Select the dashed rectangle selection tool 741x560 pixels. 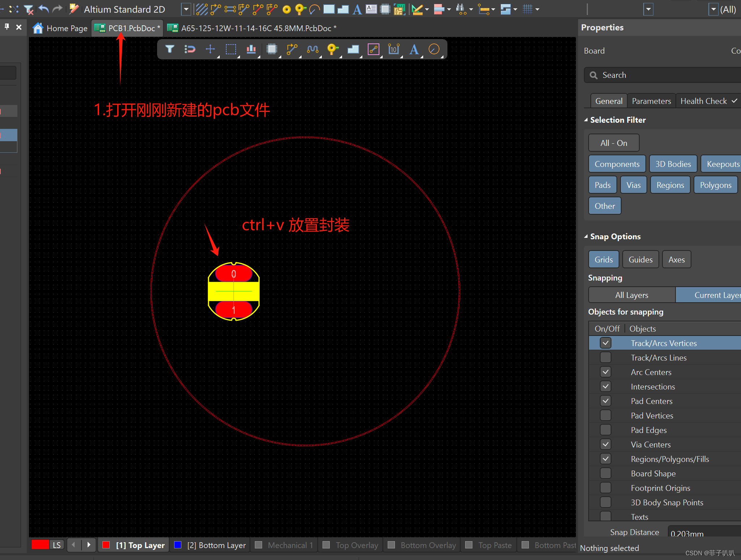tap(231, 49)
